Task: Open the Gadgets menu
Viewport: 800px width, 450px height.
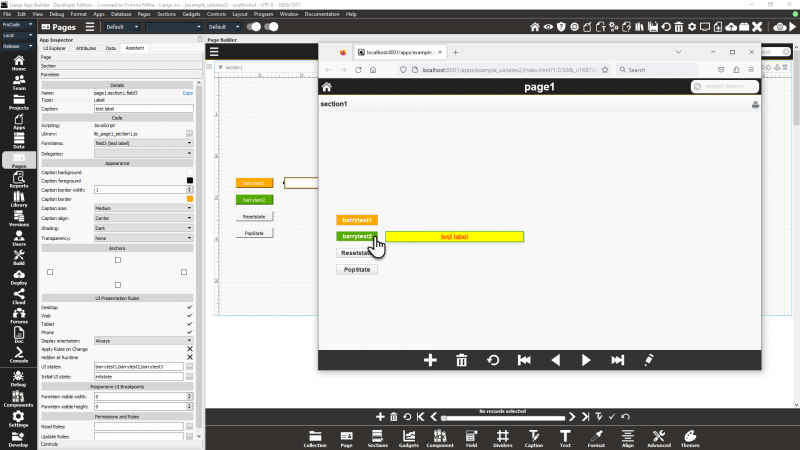Action: point(191,14)
